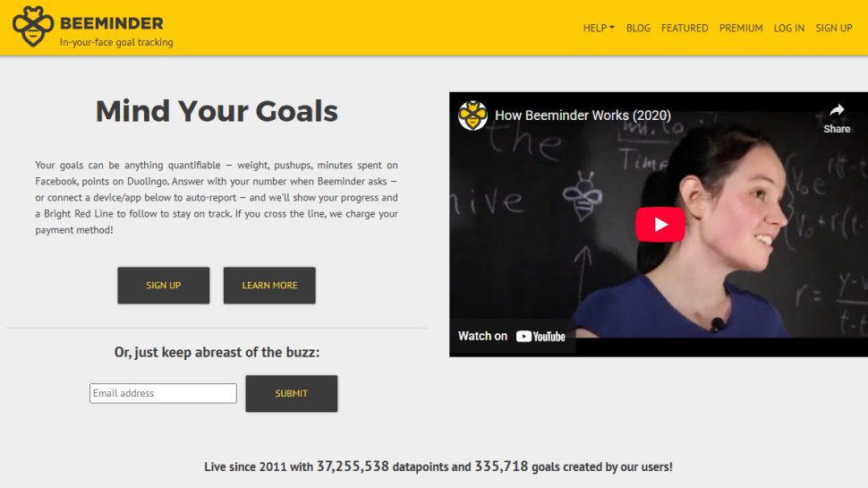
Task: Click the YouTube logo in video player
Action: pos(540,336)
